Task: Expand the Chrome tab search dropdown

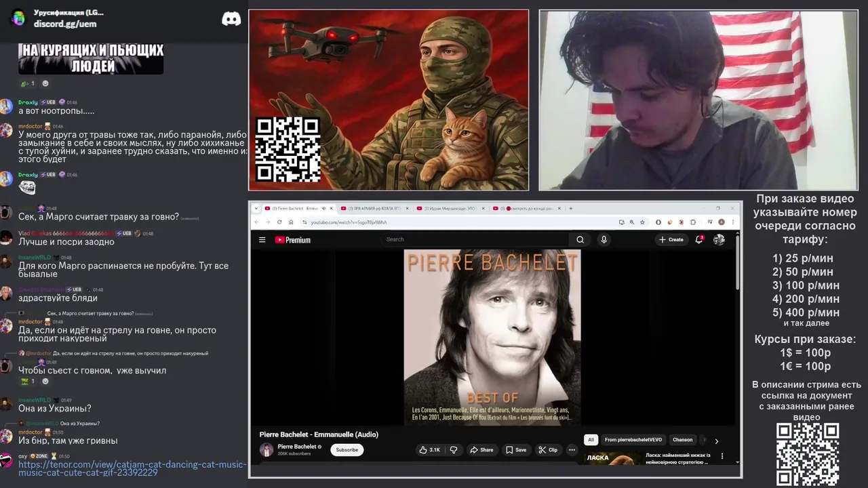Action: tap(256, 208)
